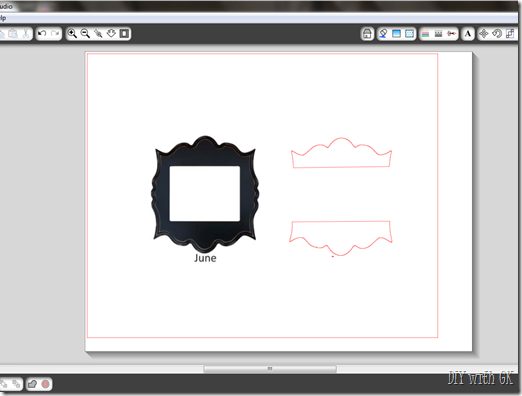Click the horizontal scrollbar thumb
This screenshot has height=396, width=522.
coord(270,369)
